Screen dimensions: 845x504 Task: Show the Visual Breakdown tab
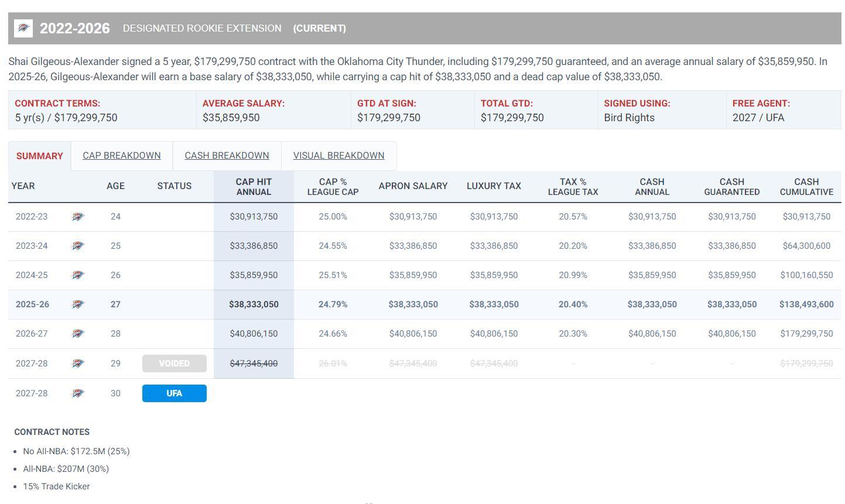click(338, 156)
